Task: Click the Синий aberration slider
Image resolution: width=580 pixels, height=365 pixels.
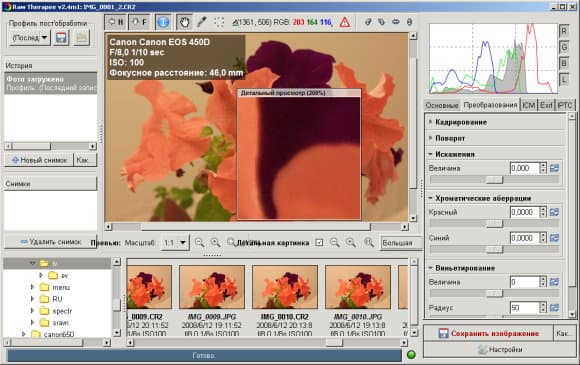Action: pyautogui.click(x=495, y=250)
